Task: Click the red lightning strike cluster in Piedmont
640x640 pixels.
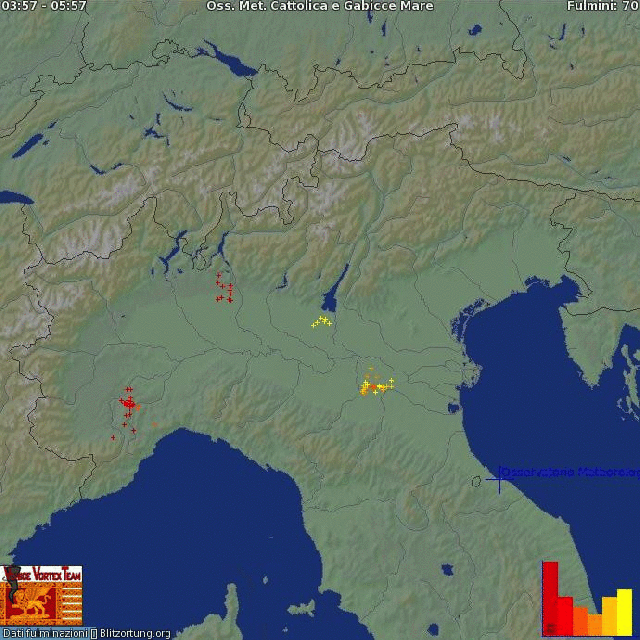Action: click(x=129, y=403)
